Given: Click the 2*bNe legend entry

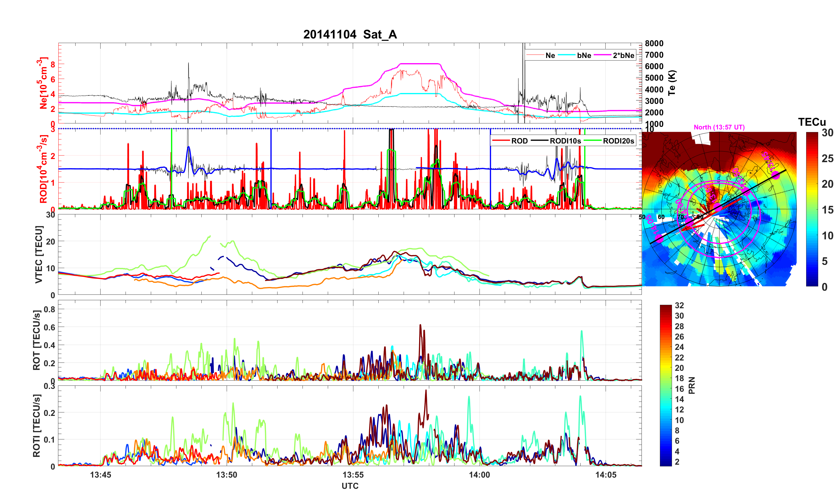Looking at the screenshot, I should (x=623, y=55).
